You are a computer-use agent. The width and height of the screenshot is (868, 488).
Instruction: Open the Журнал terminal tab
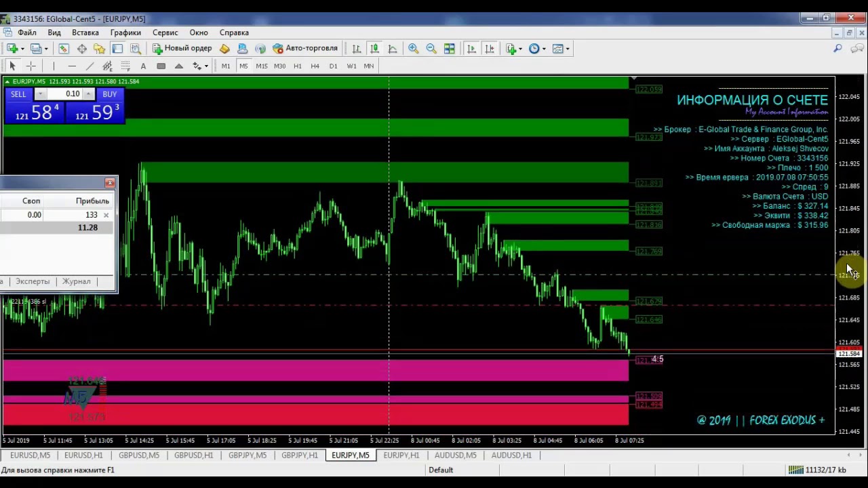click(77, 281)
